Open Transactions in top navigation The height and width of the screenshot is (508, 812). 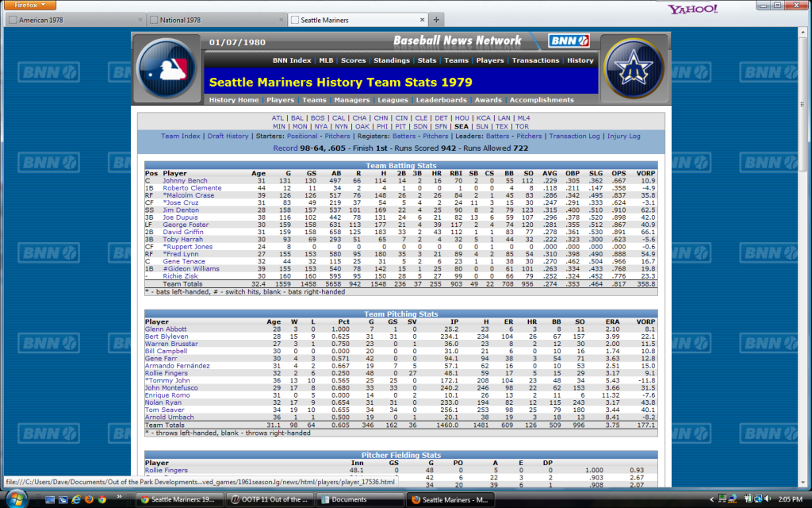[535, 60]
